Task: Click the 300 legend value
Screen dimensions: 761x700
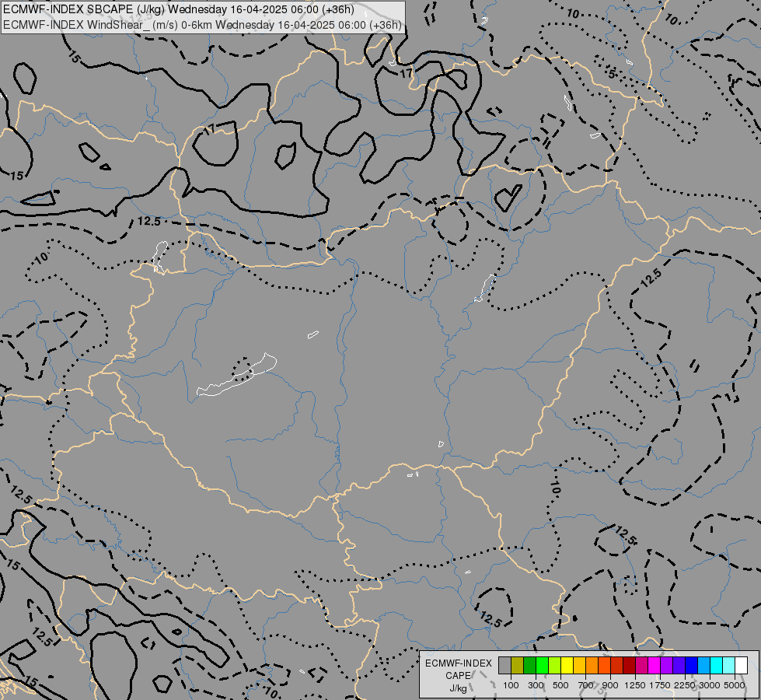Action: (x=536, y=685)
